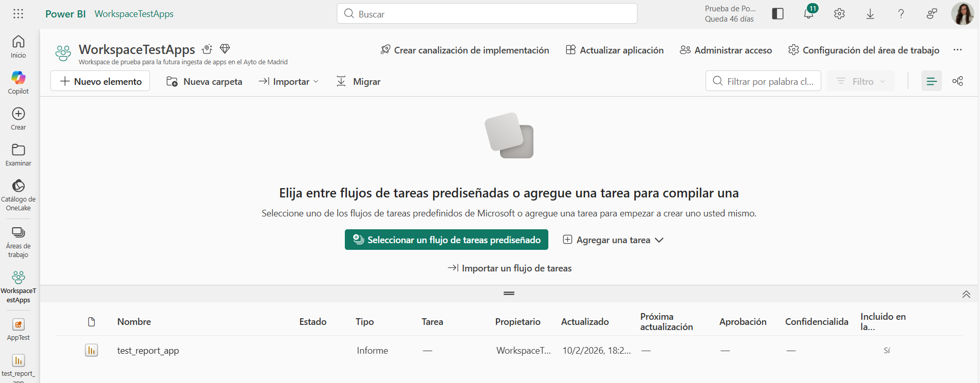Click the Informe type cell
Screen dimensions: 980x383
coord(373,351)
